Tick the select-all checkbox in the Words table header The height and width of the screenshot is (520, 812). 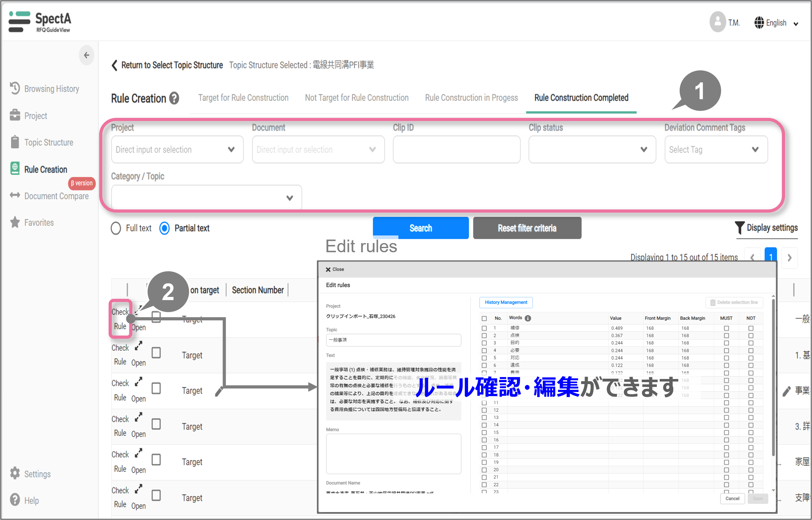tap(484, 318)
